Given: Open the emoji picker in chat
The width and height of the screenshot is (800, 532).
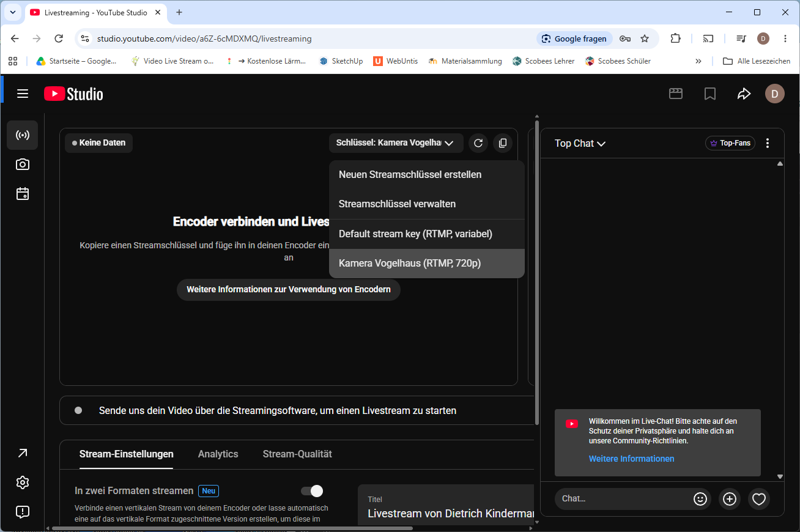Looking at the screenshot, I should point(700,499).
